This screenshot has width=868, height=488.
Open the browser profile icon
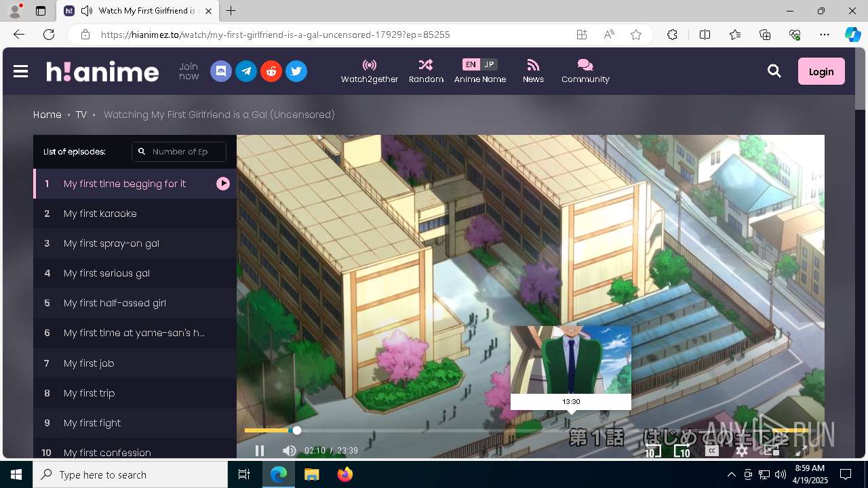pyautogui.click(x=15, y=11)
